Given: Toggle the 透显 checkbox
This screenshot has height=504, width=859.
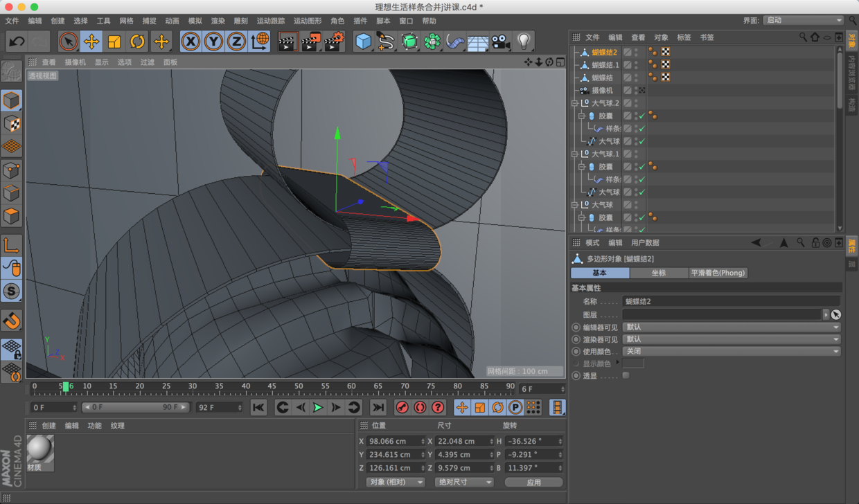Looking at the screenshot, I should (x=626, y=375).
